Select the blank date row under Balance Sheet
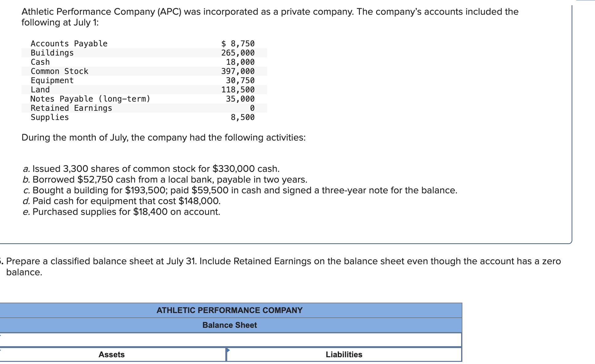The width and height of the screenshot is (595, 364). tap(231, 340)
